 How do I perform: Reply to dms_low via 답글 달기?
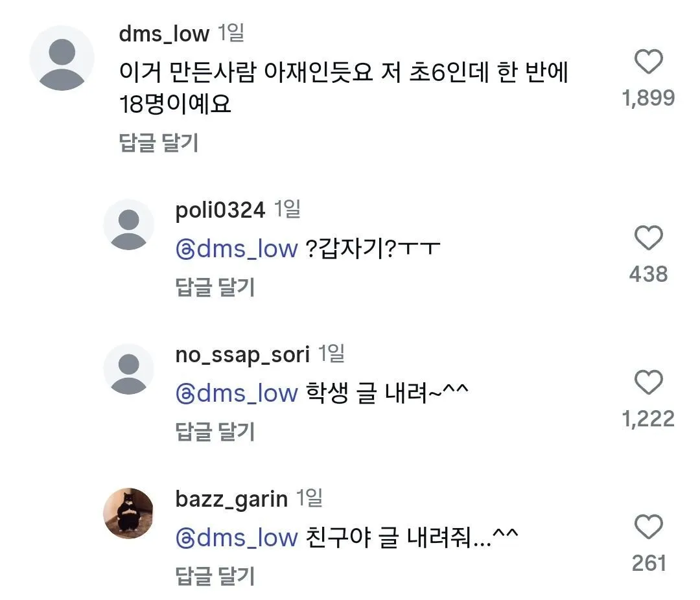pos(160,144)
